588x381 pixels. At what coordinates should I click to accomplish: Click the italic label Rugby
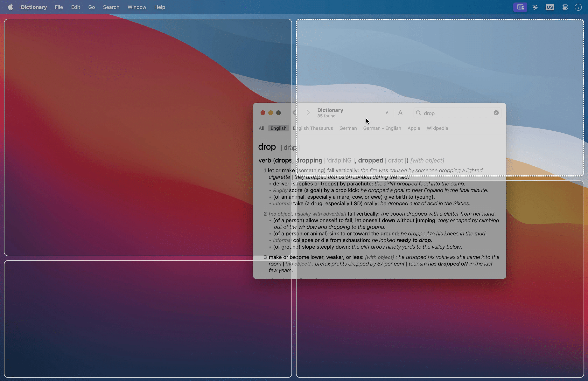(280, 190)
